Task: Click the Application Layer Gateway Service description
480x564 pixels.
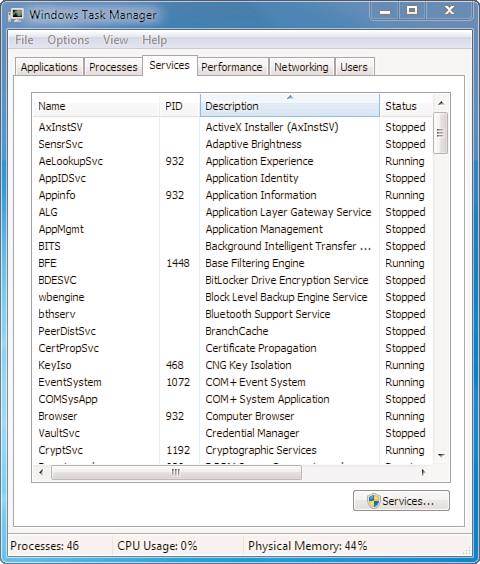Action: tap(289, 212)
